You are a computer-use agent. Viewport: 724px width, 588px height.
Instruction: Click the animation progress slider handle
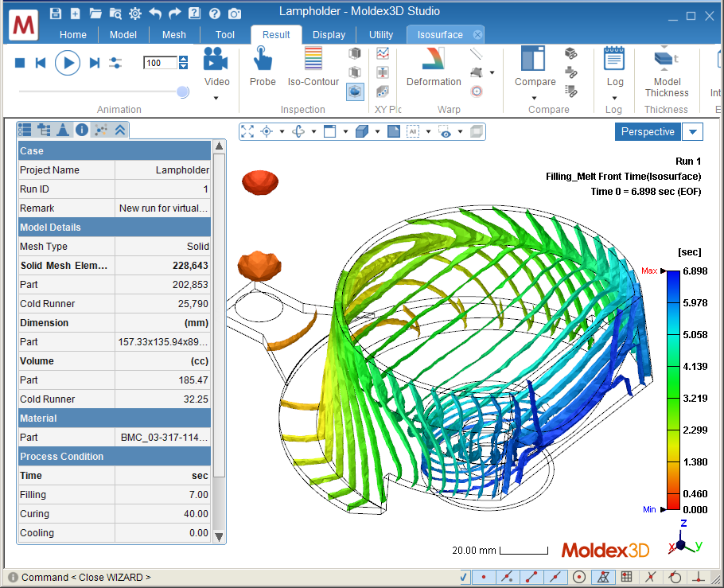(x=183, y=92)
